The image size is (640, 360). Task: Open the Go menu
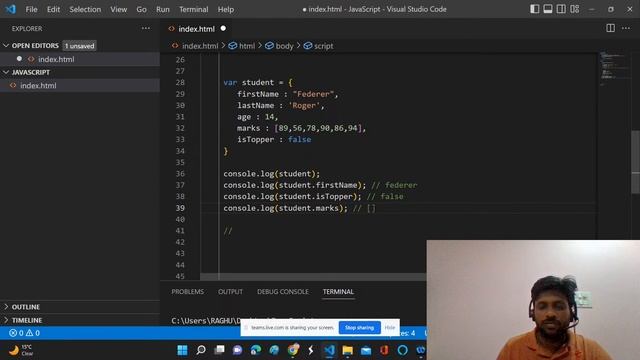(141, 9)
